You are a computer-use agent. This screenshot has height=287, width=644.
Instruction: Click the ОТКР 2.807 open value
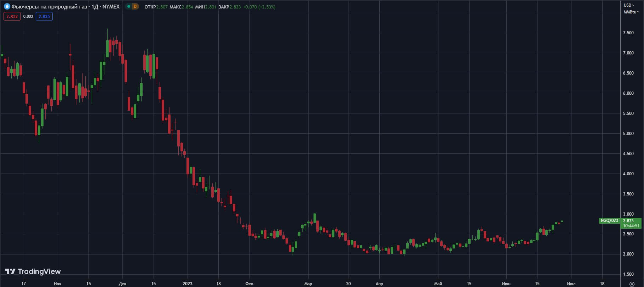(x=156, y=7)
